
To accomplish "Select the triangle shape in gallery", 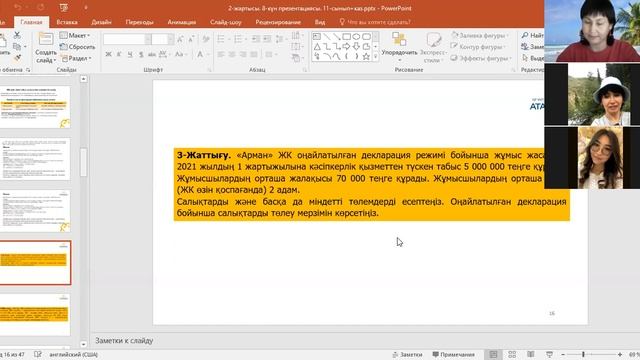I will 317,47.
